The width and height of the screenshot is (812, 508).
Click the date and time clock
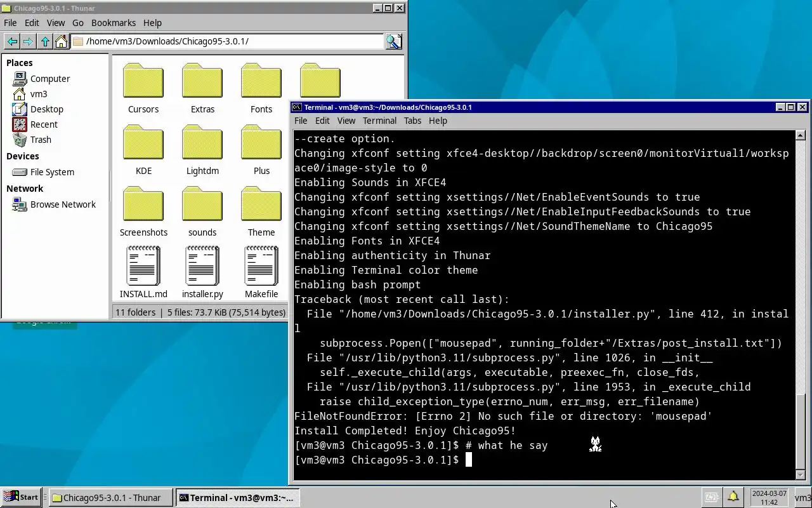coord(769,497)
